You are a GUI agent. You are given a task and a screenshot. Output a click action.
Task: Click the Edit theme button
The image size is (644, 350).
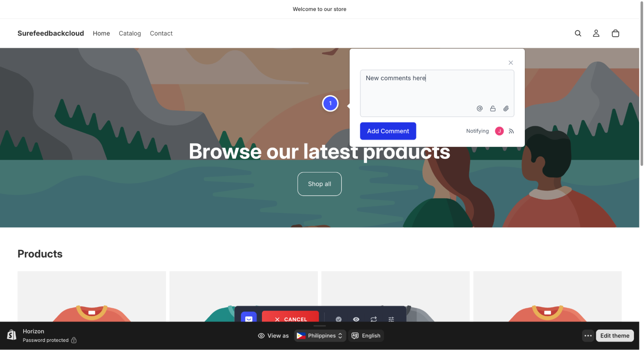(x=615, y=335)
